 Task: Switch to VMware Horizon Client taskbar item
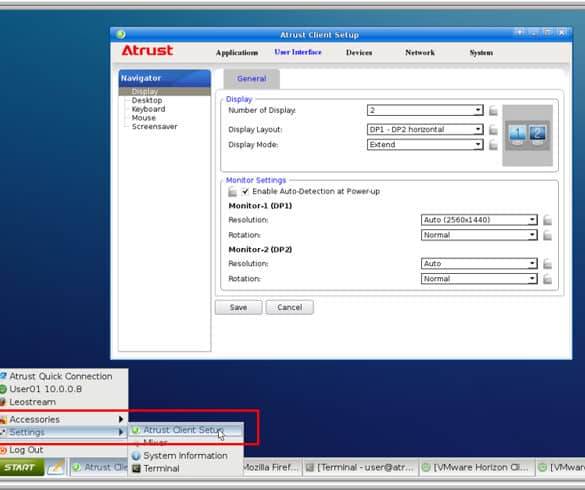476,467
